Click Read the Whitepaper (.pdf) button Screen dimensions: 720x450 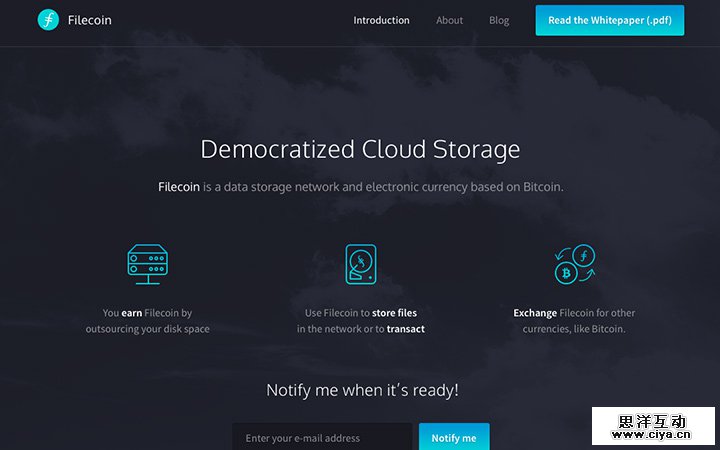tap(610, 20)
